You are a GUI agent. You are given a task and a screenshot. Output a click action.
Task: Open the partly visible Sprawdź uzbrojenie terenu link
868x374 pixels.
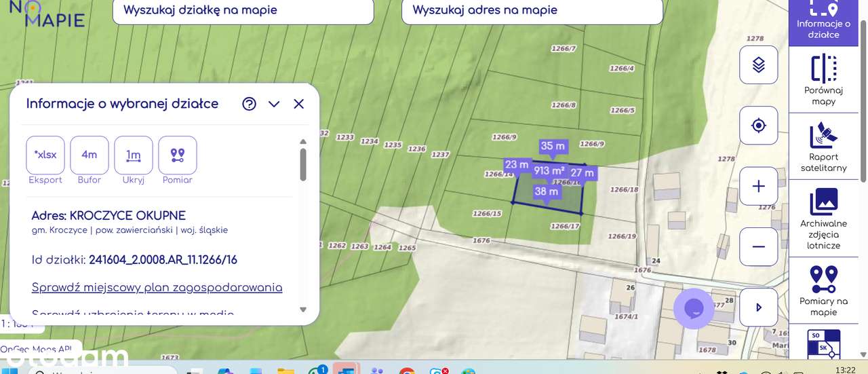133,314
